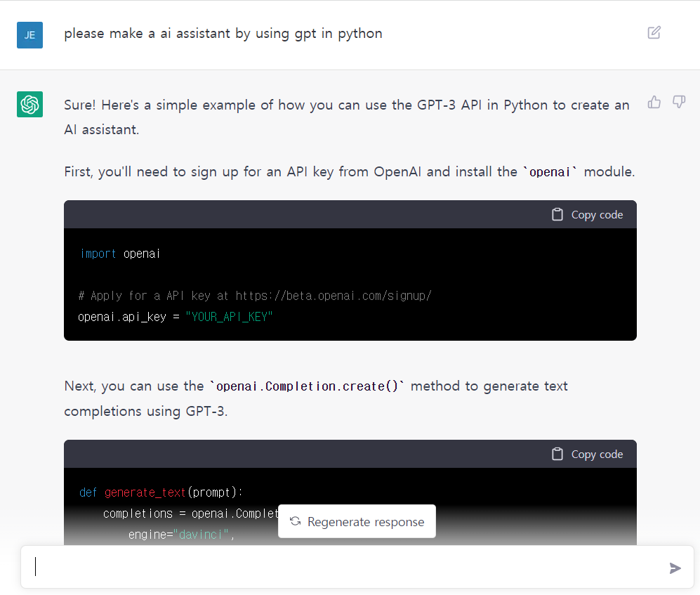
Task: Click the inline `openai.Completion.create()` code text
Action: coord(307,386)
